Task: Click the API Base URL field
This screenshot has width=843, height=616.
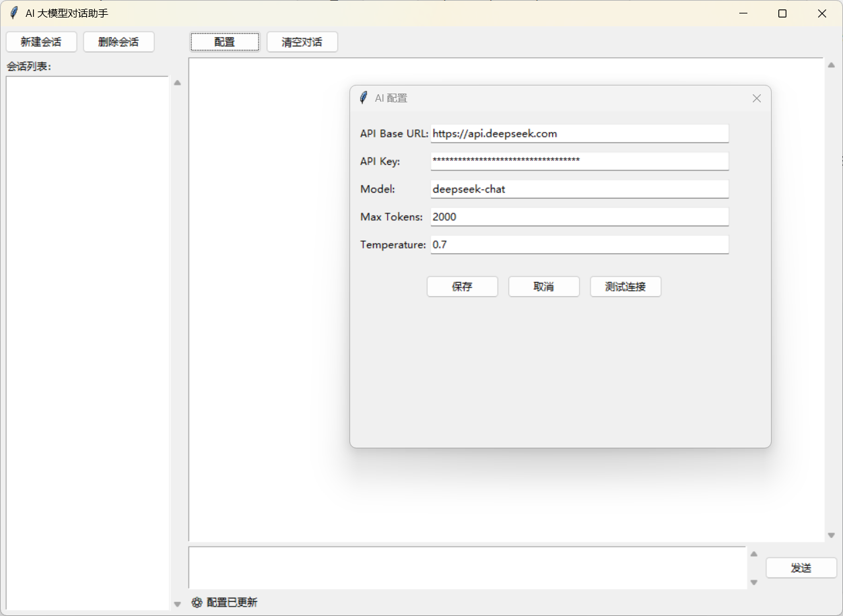Action: [x=579, y=133]
